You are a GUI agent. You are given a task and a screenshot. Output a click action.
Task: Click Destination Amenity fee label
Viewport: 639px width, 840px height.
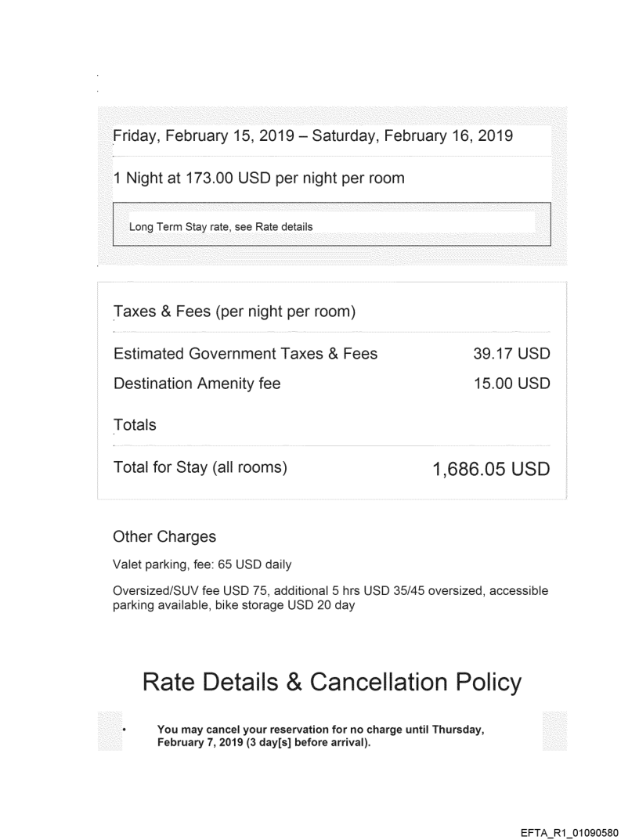point(197,384)
